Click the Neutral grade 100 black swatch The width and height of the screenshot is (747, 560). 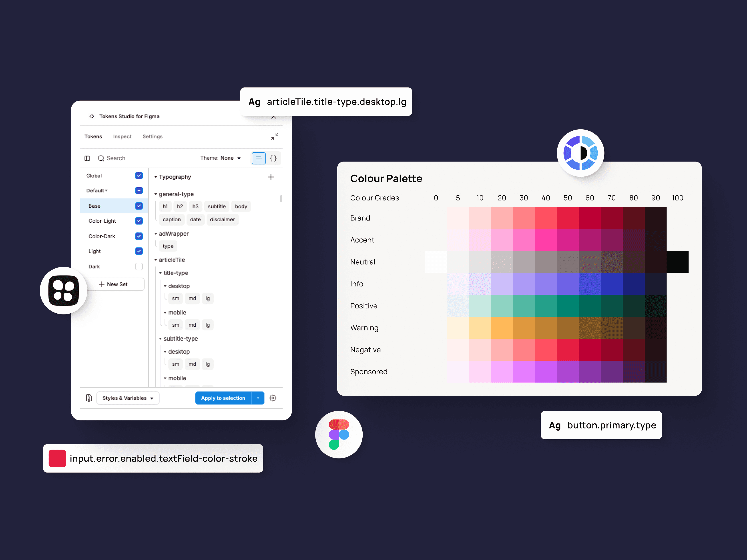pos(677,262)
